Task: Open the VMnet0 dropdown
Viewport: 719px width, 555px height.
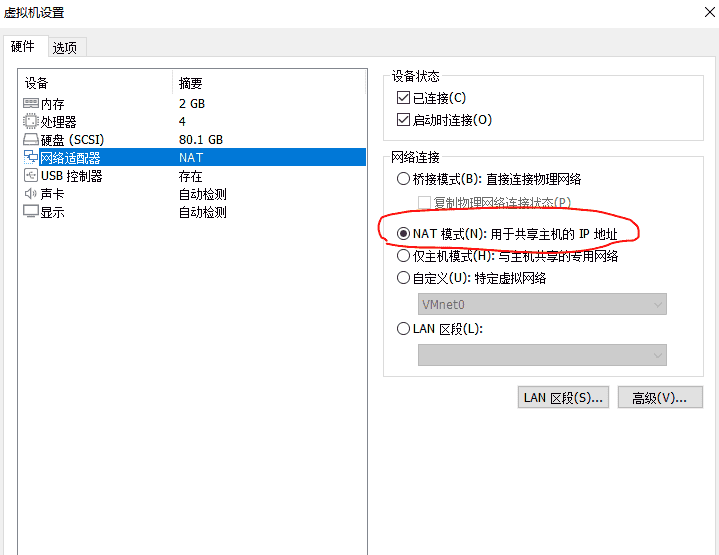Action: (542, 304)
